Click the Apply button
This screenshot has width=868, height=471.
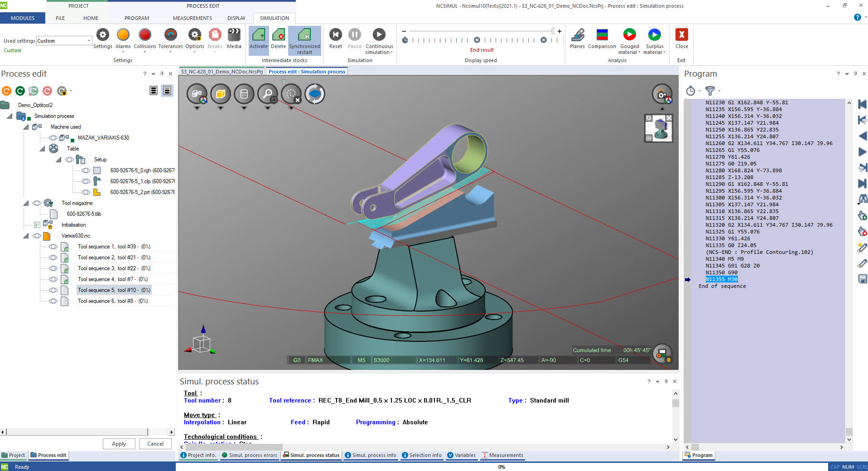(119, 444)
